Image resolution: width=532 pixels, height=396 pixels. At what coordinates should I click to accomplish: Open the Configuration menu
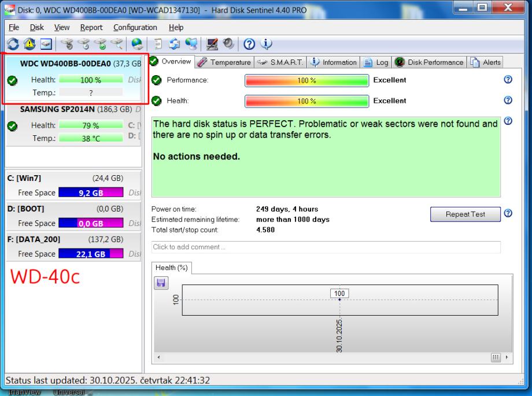click(x=135, y=28)
